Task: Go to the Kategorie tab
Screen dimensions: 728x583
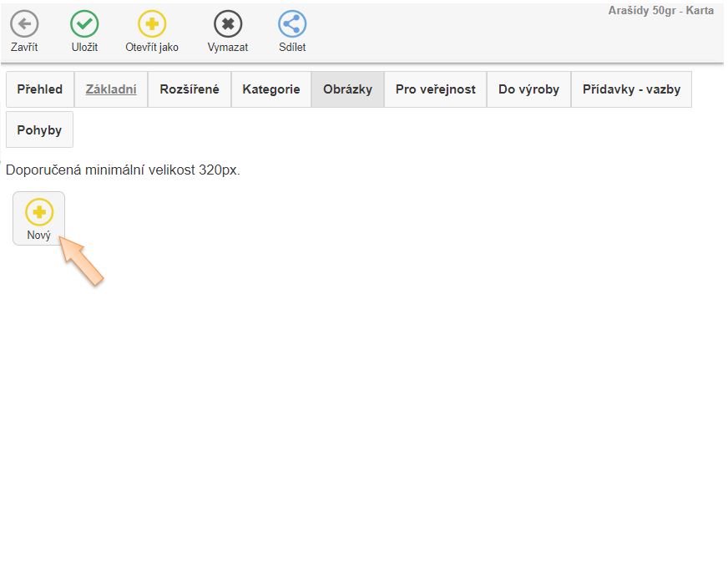Action: 271,89
